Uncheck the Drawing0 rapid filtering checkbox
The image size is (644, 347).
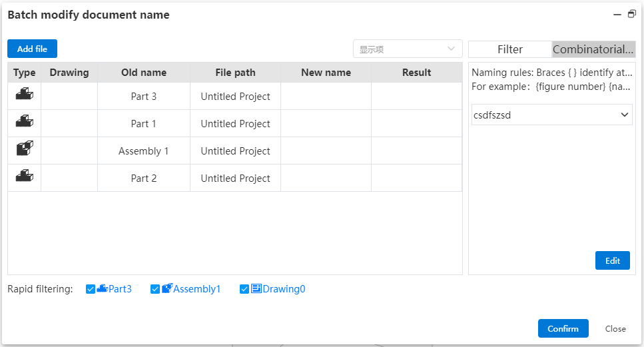[244, 289]
